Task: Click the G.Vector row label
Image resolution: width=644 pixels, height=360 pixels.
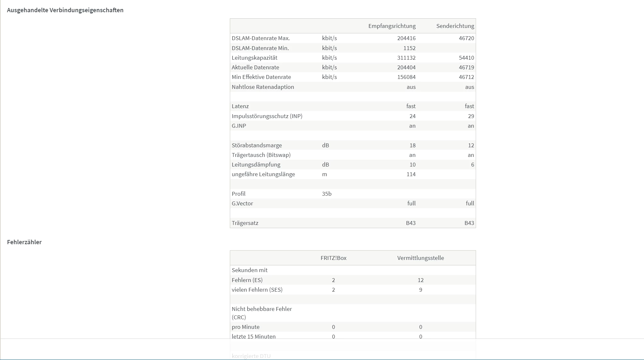Action: (242, 203)
